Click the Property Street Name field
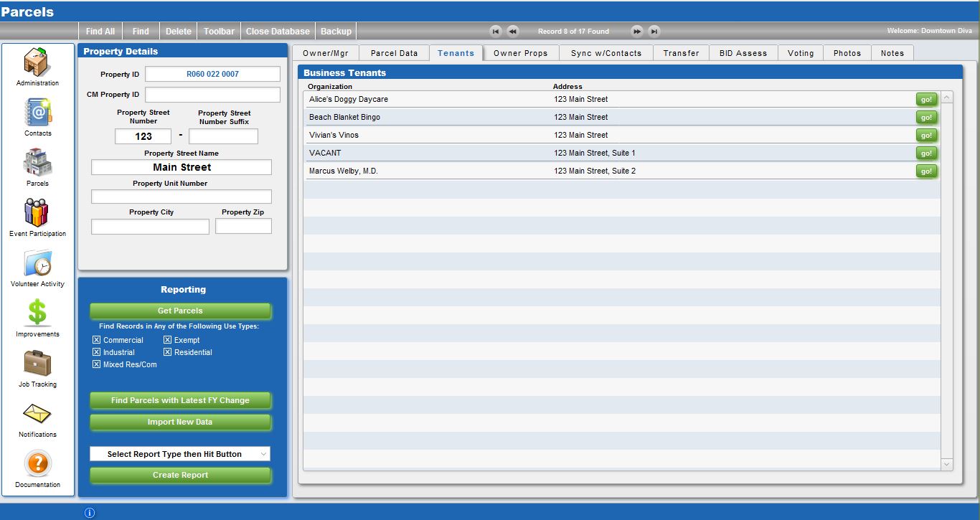980x520 pixels. coord(182,167)
